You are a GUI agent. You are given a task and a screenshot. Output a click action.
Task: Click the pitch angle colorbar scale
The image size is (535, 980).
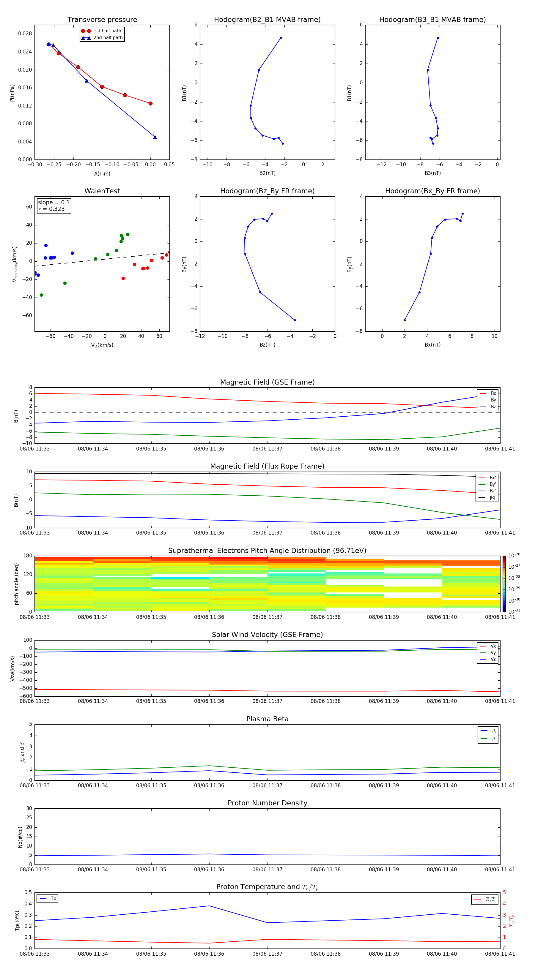[x=504, y=584]
